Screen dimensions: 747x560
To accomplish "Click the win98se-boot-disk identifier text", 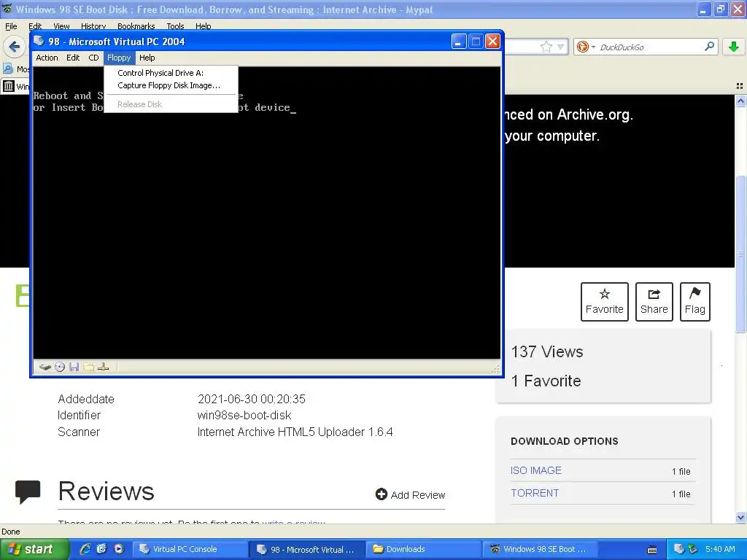I will (244, 415).
